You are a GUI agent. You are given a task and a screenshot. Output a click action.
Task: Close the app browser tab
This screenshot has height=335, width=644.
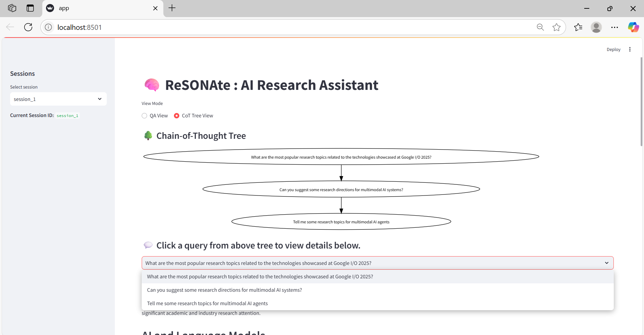(x=155, y=8)
